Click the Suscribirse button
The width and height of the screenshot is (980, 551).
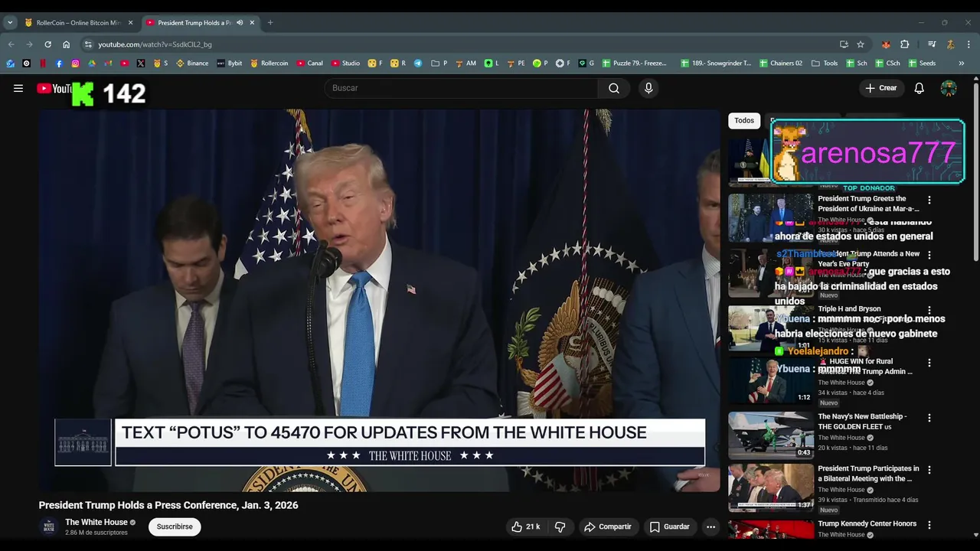(x=175, y=527)
